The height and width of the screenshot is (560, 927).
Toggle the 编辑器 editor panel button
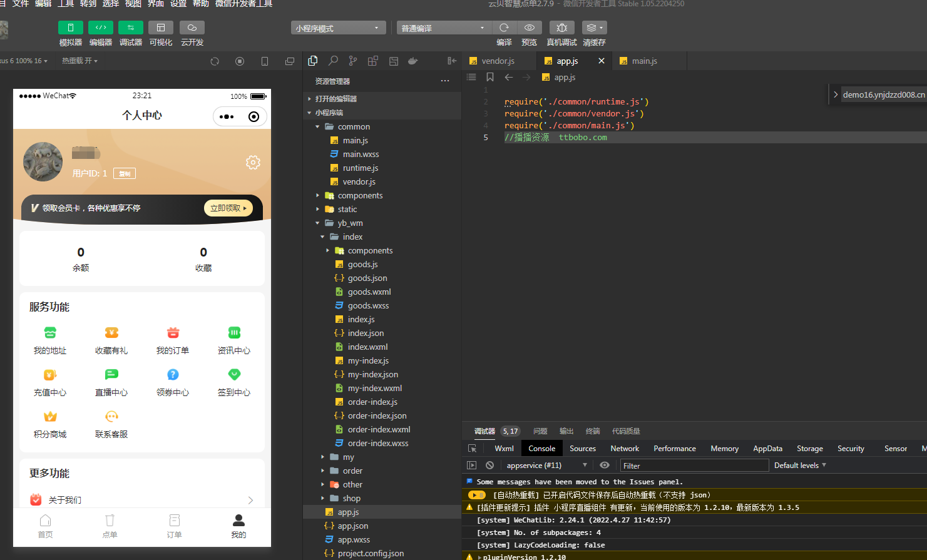[x=101, y=28]
